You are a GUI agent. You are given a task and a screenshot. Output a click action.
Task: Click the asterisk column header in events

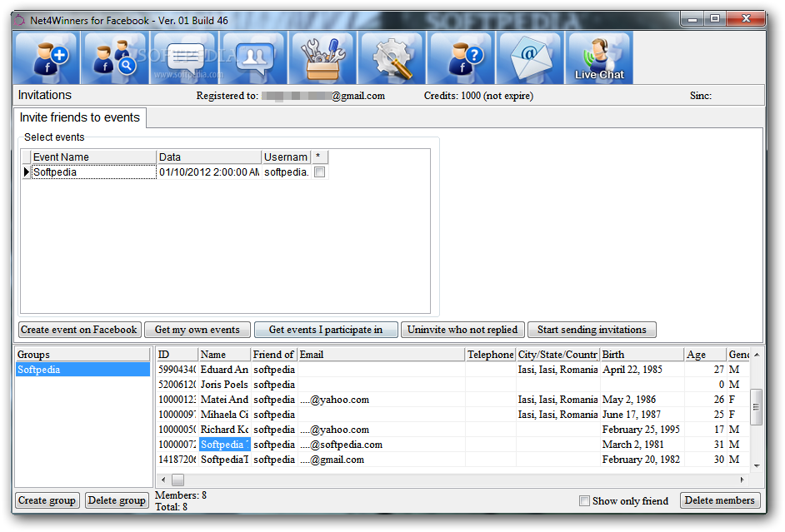pyautogui.click(x=319, y=157)
